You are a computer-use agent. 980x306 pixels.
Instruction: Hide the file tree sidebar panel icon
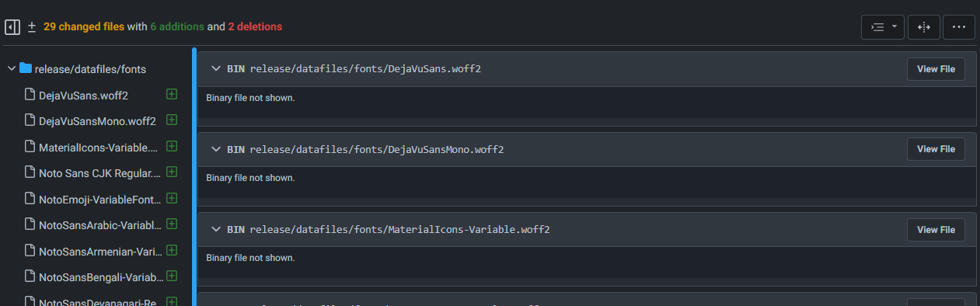click(12, 26)
